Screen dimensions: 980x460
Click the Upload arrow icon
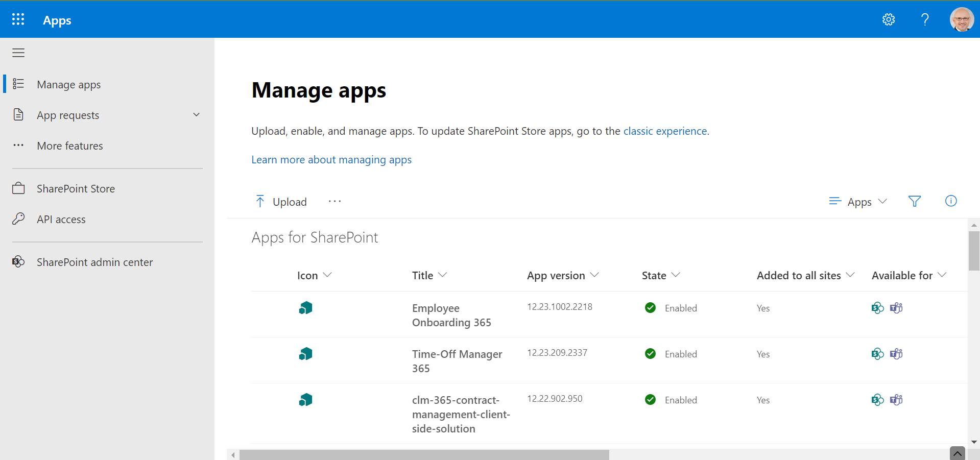(260, 201)
